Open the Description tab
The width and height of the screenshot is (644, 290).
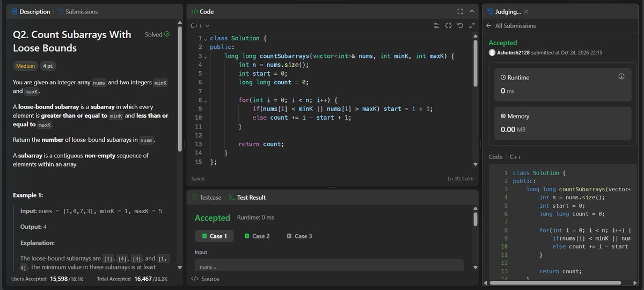coord(31,11)
